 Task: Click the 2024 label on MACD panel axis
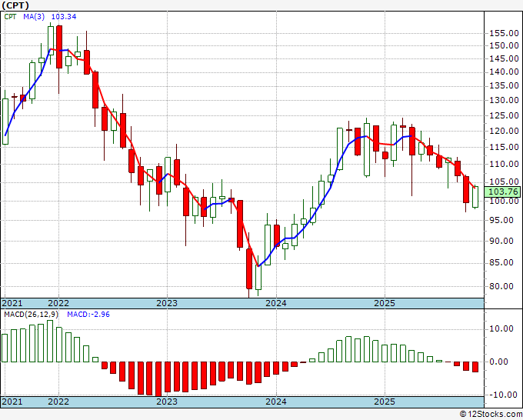[276, 402]
